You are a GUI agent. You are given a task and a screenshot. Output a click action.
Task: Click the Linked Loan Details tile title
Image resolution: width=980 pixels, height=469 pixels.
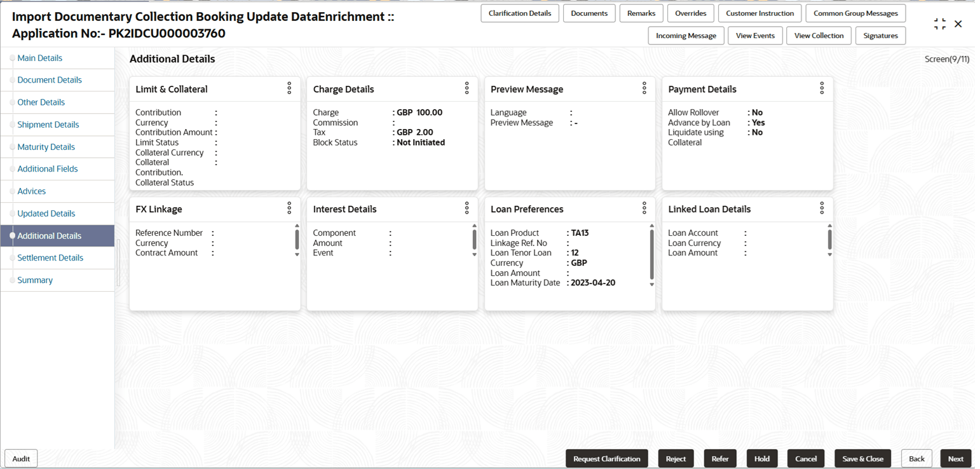coord(709,210)
